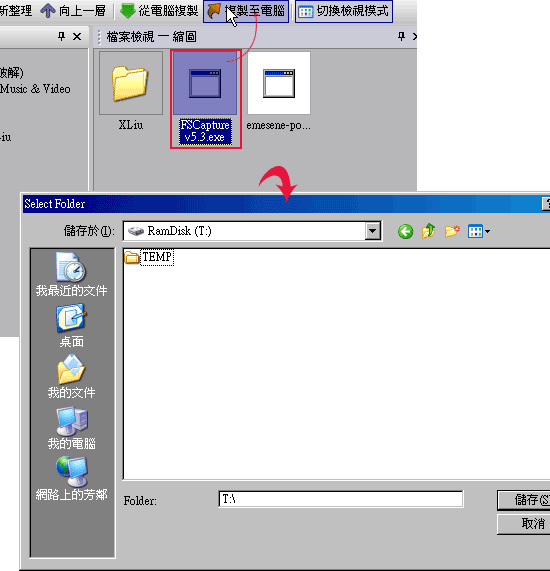Open the view menu icon dropdown
This screenshot has width=550, height=571.
479,231
